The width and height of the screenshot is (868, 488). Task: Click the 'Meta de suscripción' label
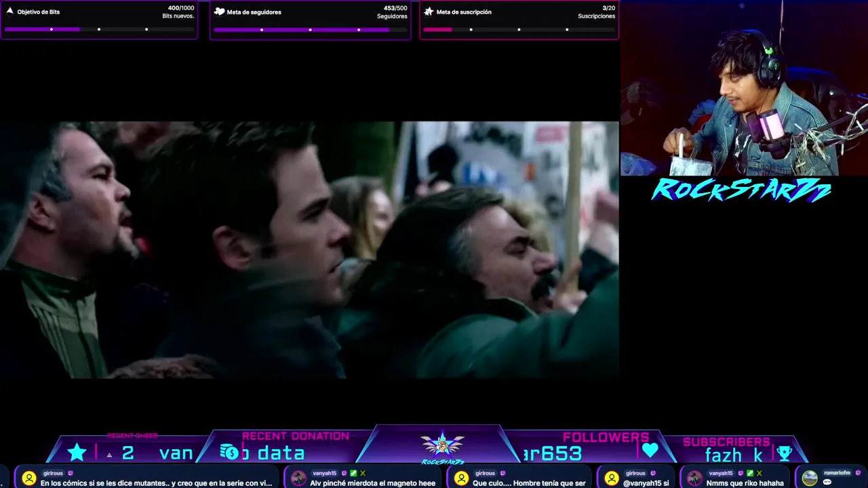(464, 12)
